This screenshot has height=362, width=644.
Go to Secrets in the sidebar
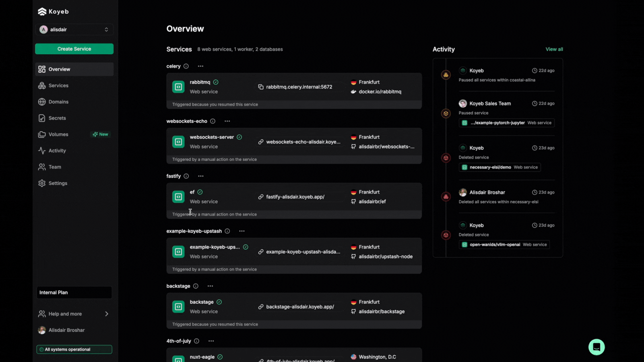coord(57,118)
